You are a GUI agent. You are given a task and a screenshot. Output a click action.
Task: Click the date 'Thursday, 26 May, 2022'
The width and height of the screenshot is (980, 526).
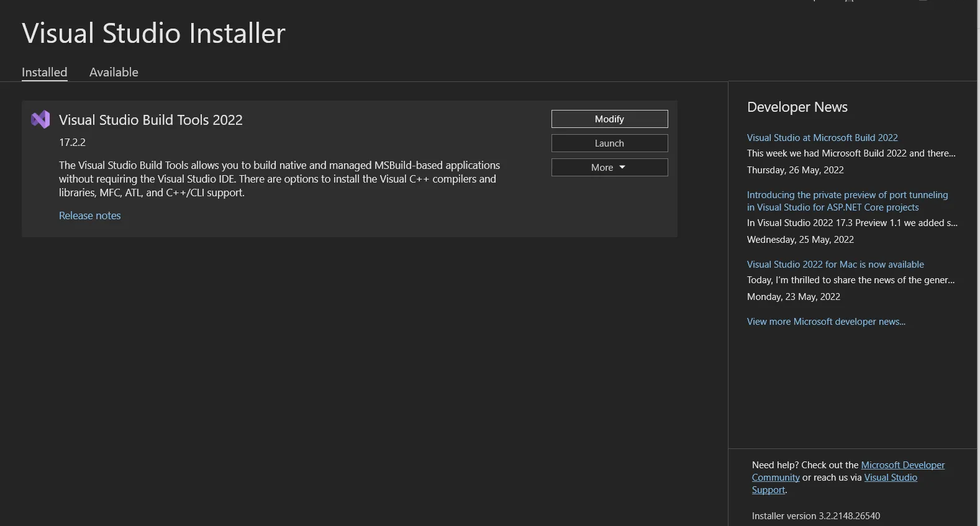pyautogui.click(x=795, y=170)
